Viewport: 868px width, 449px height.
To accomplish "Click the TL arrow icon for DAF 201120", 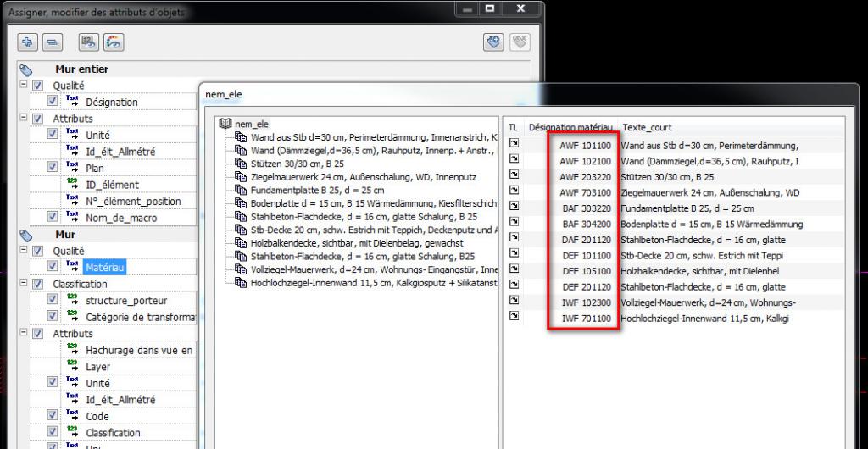I will (515, 237).
